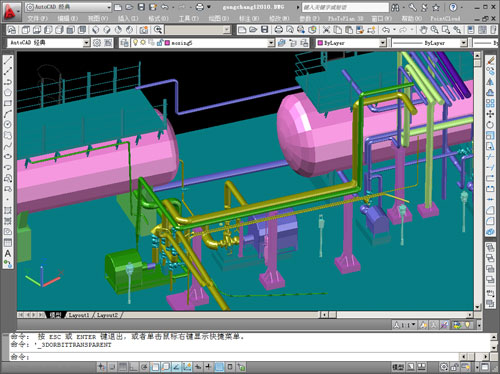Click the magenta mosing5 layer color square
500x374 pixels.
[x=167, y=43]
